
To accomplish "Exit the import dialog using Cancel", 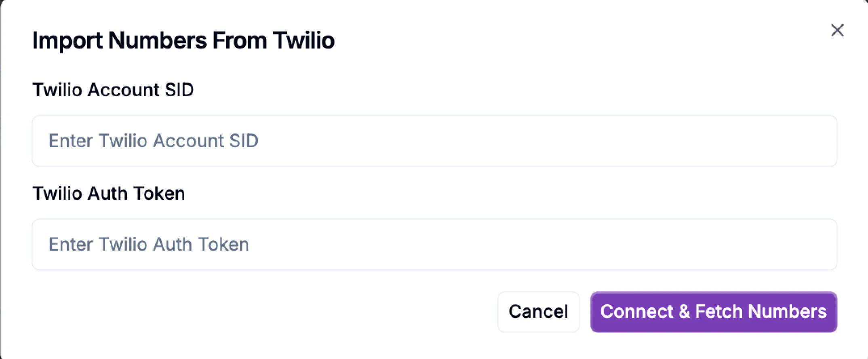I will (538, 311).
